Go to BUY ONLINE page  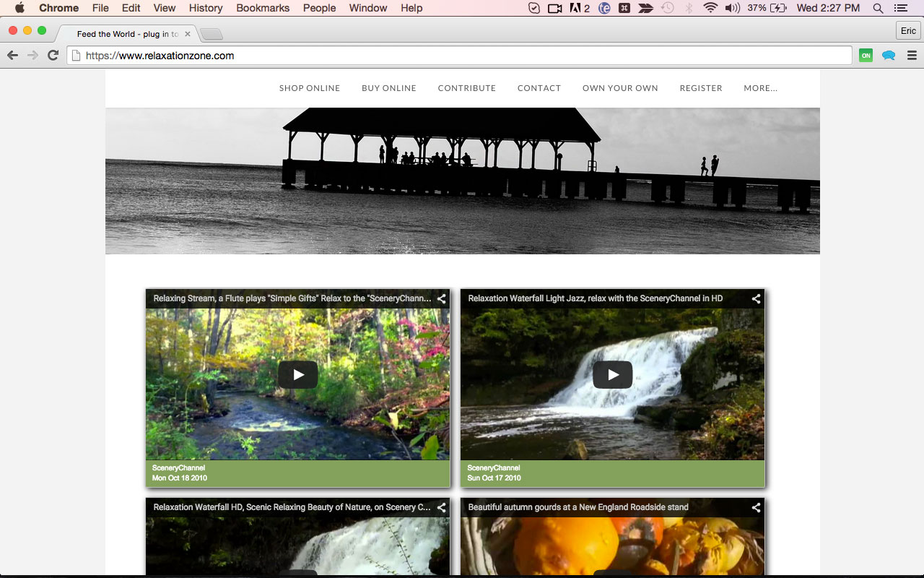(x=389, y=88)
